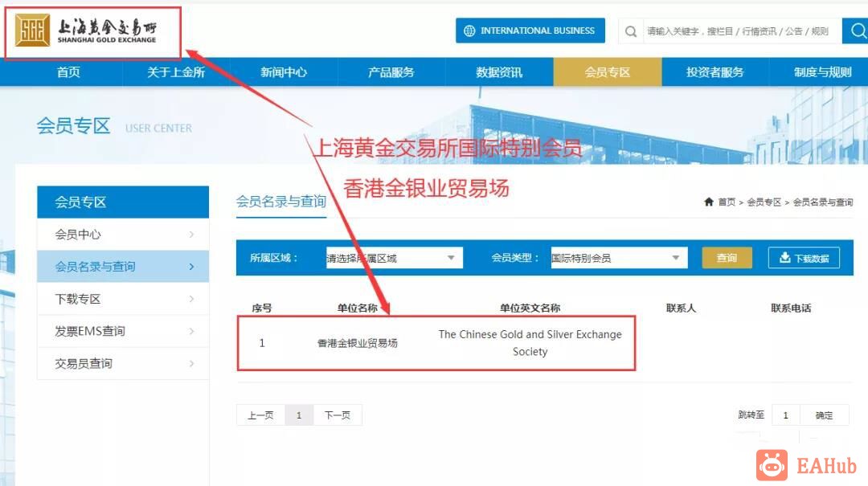Click the 会员名录与查询 tab heading
This screenshot has width=868, height=486.
tap(281, 202)
